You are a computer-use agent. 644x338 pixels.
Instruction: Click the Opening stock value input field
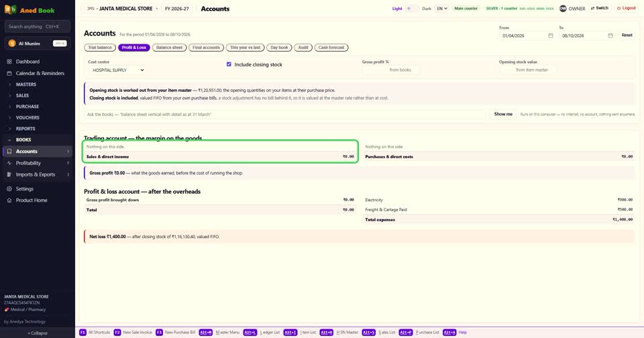coord(528,70)
